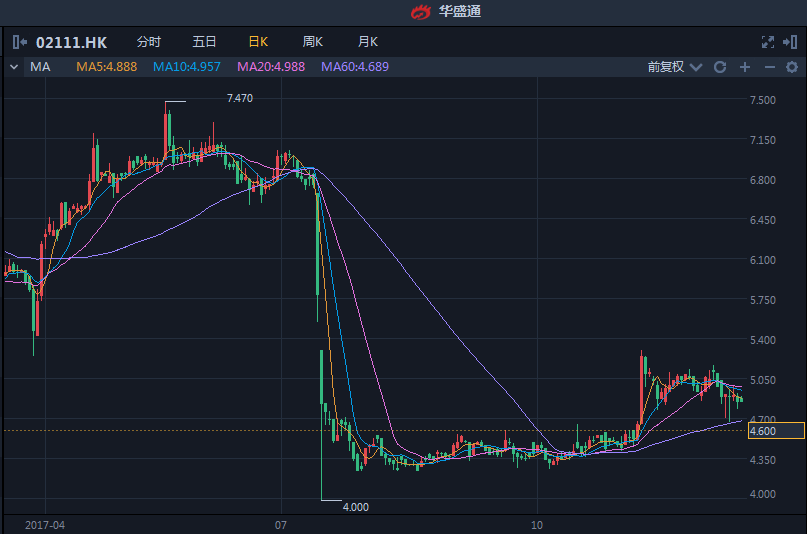Viewport: 807px width, 534px height.
Task: Toggle the MA10 average line
Action: point(186,67)
